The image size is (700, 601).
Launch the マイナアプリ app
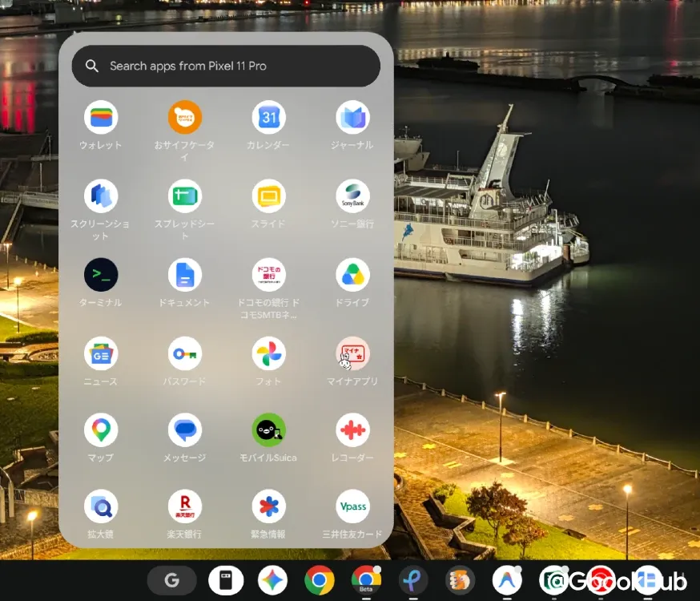click(x=352, y=353)
